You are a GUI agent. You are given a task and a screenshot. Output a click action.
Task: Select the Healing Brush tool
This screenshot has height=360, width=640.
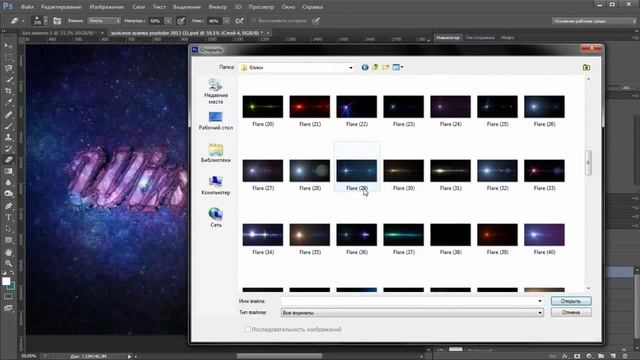coord(9,114)
